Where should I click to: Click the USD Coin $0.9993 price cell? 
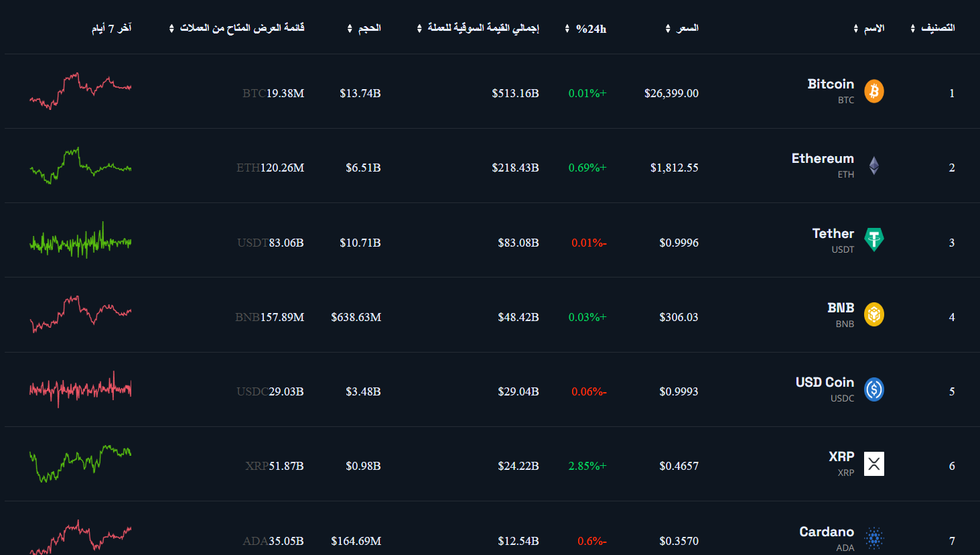click(x=679, y=391)
